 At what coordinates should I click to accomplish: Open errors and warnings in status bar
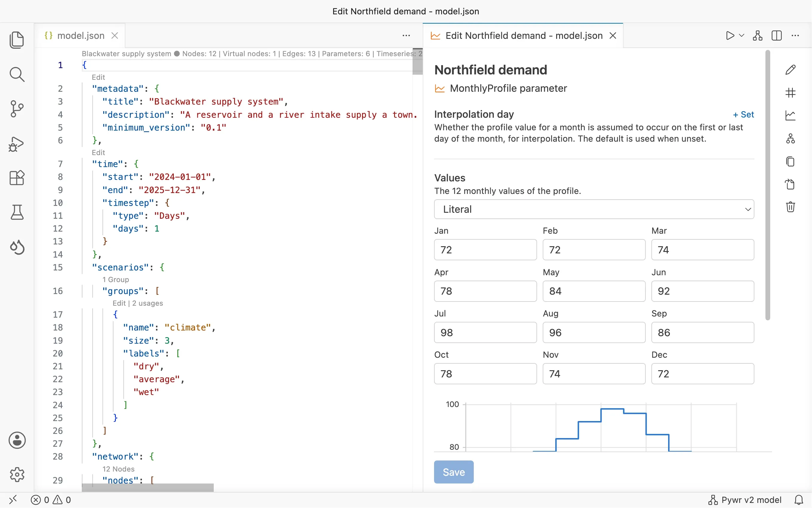coord(51,500)
